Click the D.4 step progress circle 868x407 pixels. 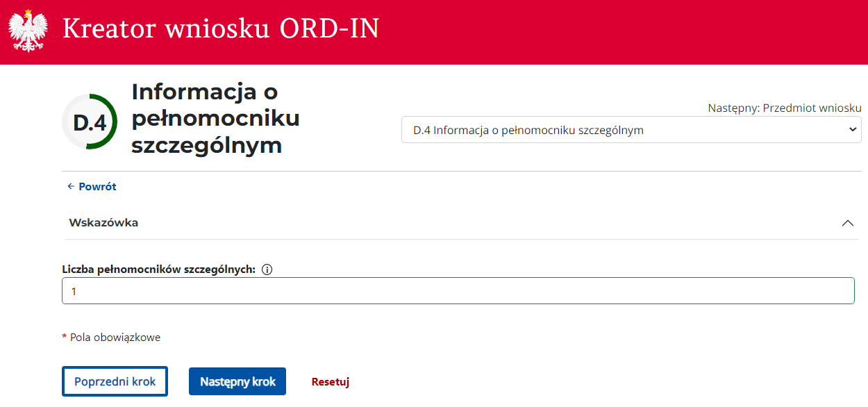coord(90,122)
